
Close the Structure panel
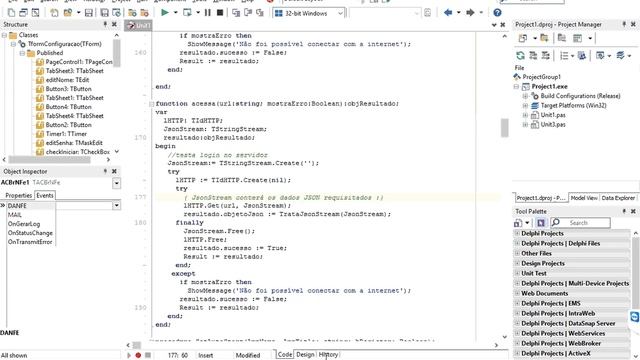[x=114, y=24]
